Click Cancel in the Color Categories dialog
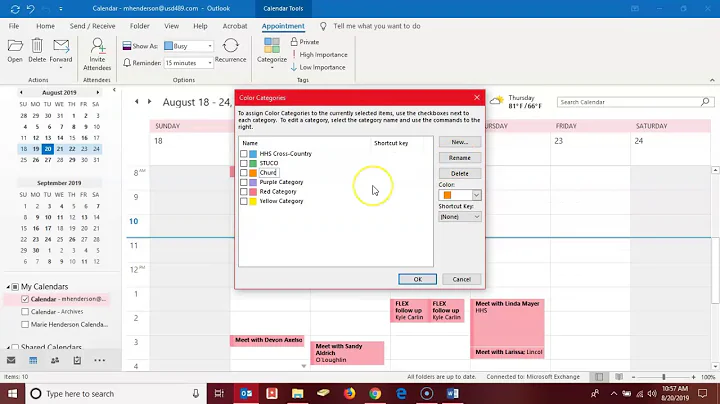Viewport: 720px width, 404px height. point(461,279)
